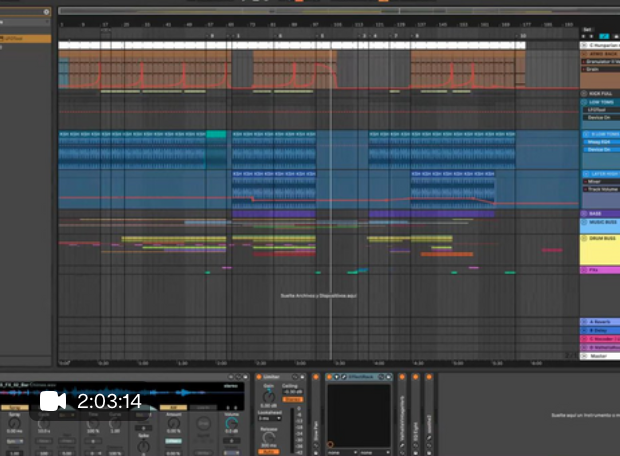Open the first XY pad parameter dropdown
Screen dimensions: 620x456
(x=342, y=452)
